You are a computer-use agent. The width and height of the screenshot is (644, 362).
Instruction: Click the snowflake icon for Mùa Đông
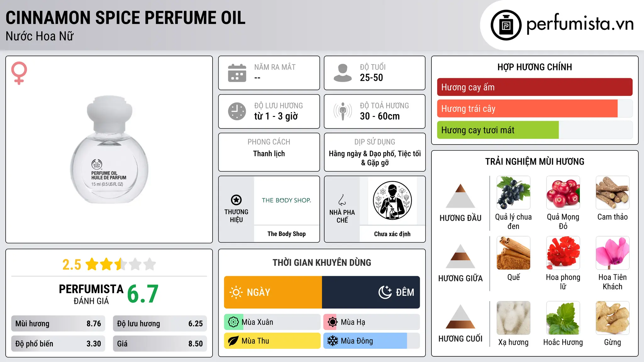332,341
